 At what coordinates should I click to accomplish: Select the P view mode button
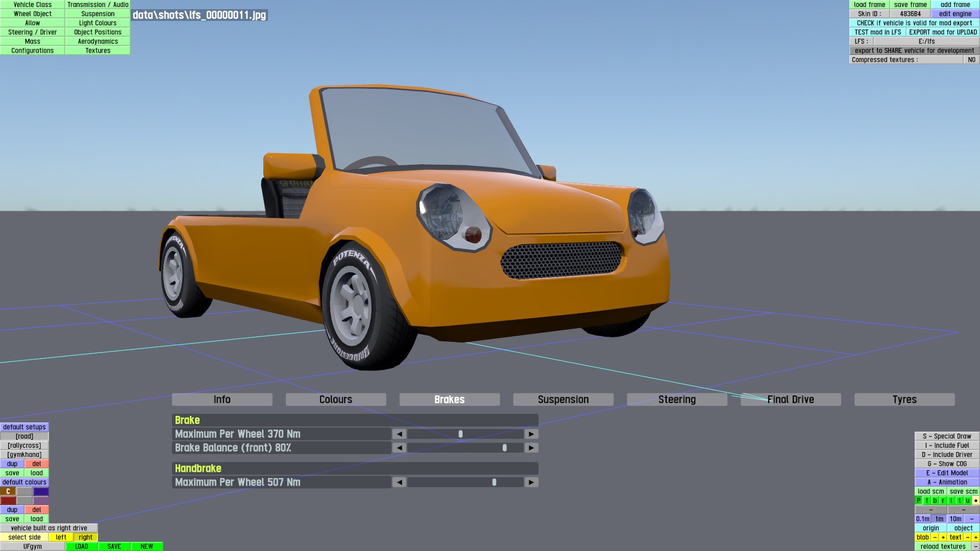pos(919,500)
